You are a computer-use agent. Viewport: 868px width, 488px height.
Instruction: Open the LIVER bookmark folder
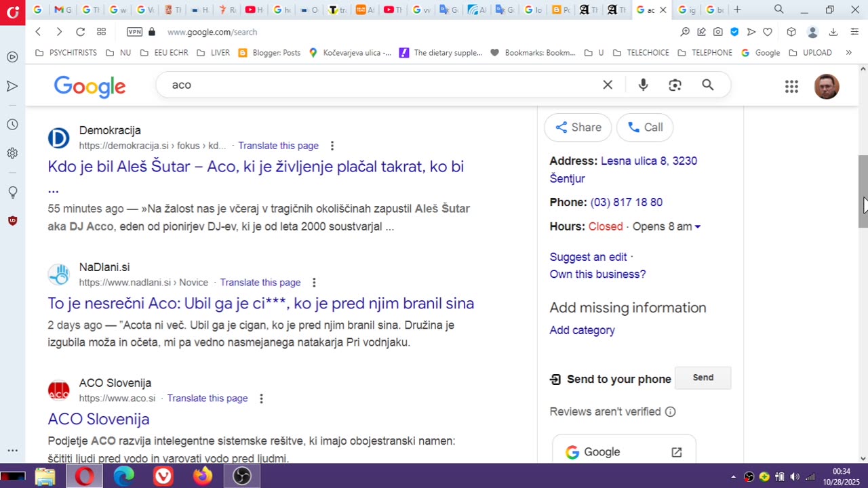point(213,53)
